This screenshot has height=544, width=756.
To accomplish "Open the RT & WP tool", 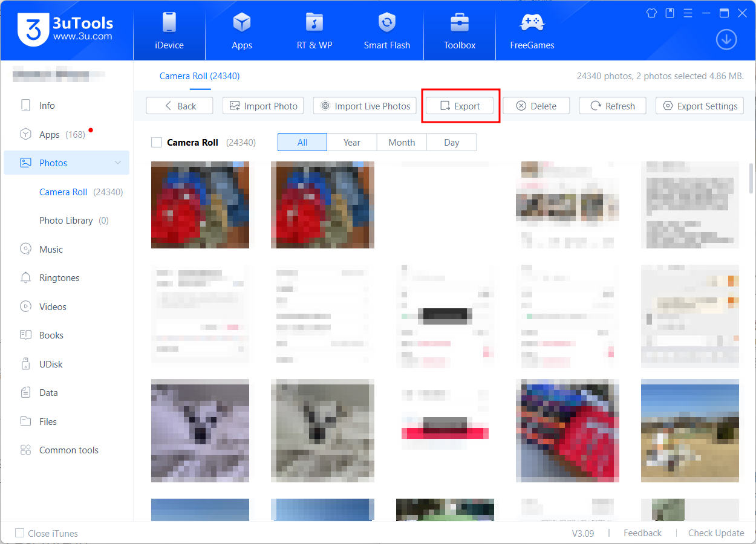I will [314, 30].
